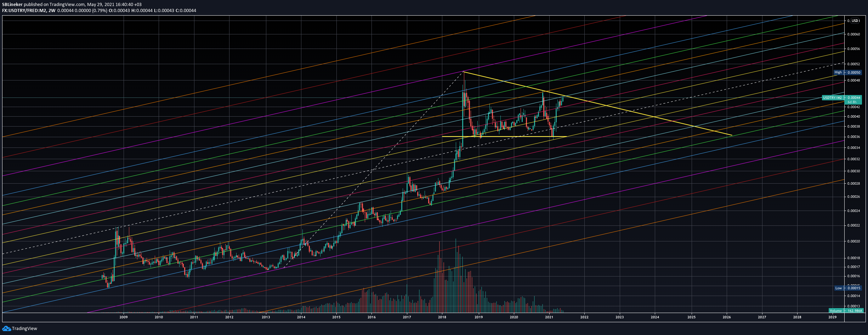The height and width of the screenshot is (335, 868).
Task: Click the 2025 year label on time axis
Action: click(692, 317)
